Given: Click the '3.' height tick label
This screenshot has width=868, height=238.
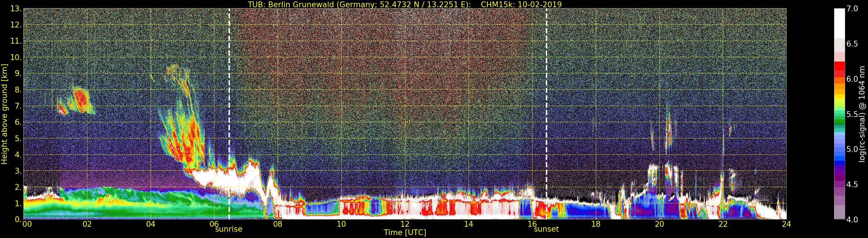Looking at the screenshot, I should [18, 171].
